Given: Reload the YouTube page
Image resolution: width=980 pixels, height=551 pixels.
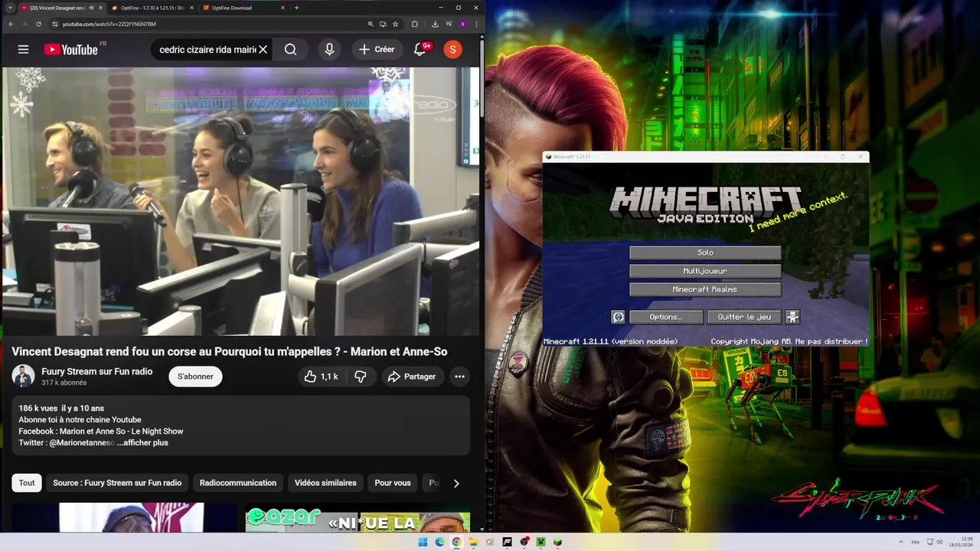Looking at the screenshot, I should click(x=38, y=24).
